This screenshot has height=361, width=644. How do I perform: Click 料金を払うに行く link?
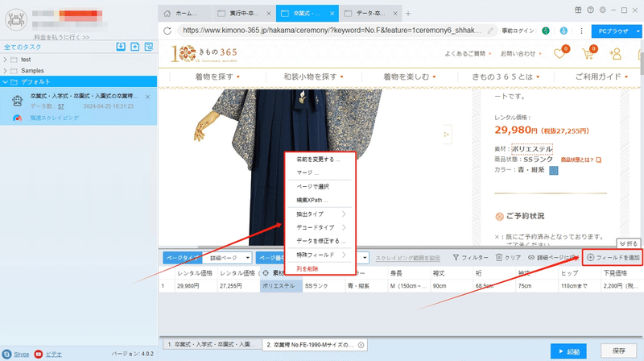(x=62, y=37)
